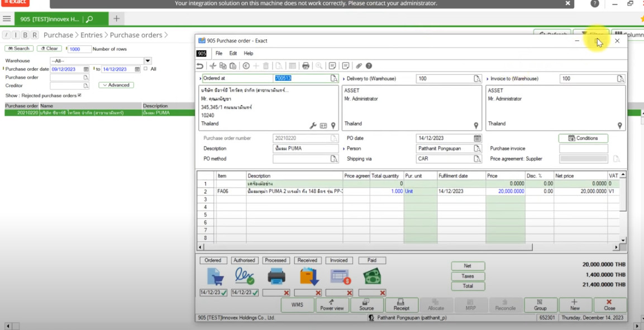This screenshot has width=644, height=330.
Task: Click the Ordered shopping cart status icon
Action: pyautogui.click(x=214, y=276)
